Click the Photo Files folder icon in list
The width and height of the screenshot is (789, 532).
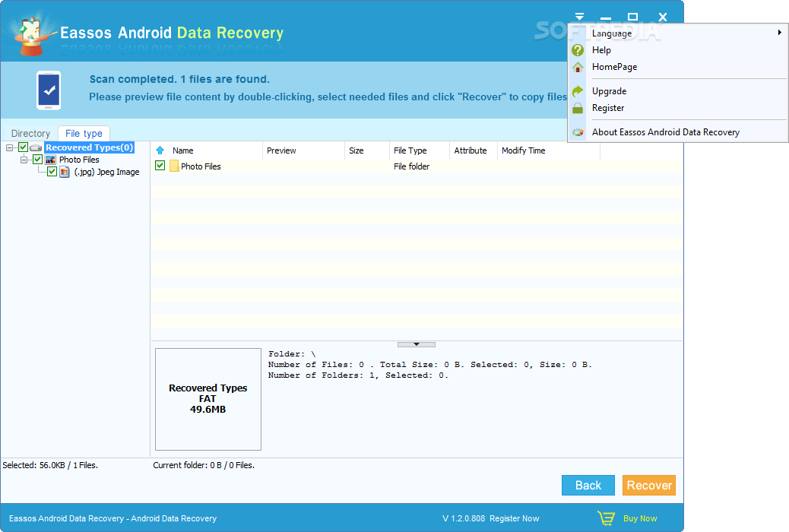point(174,166)
